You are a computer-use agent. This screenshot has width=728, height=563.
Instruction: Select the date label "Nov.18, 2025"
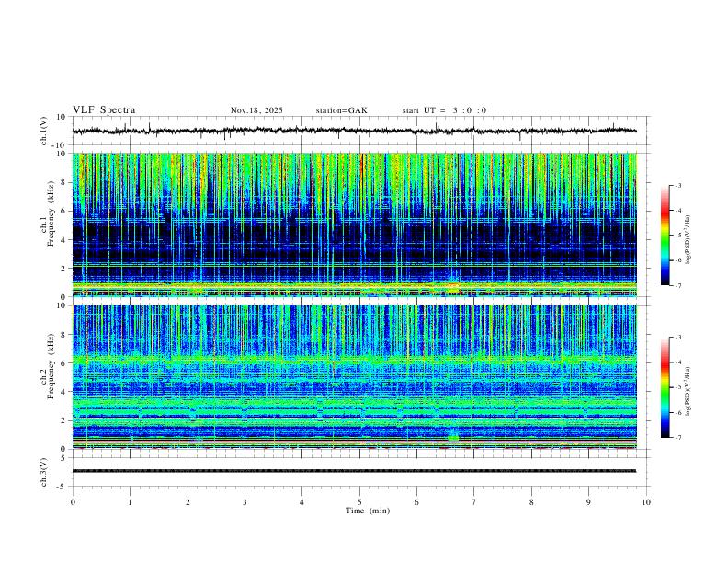[x=256, y=110]
